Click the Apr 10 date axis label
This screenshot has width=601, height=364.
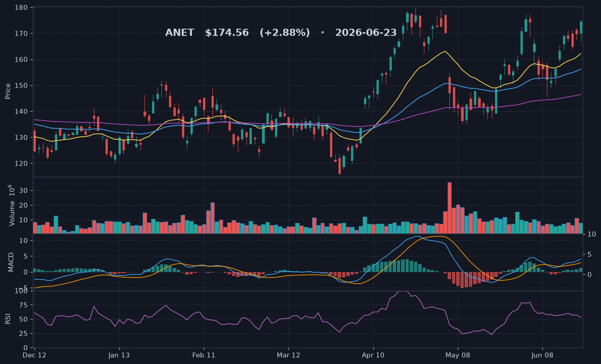[373, 355]
